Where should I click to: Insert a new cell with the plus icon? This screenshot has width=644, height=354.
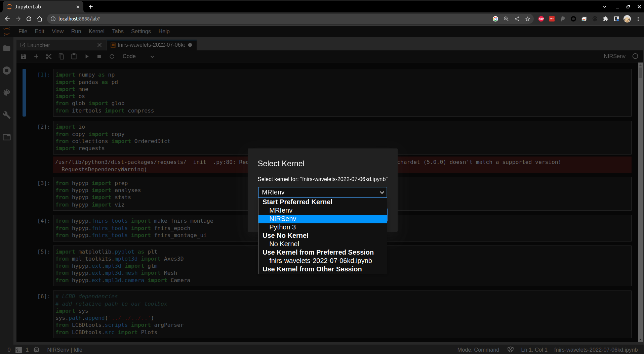pos(36,56)
